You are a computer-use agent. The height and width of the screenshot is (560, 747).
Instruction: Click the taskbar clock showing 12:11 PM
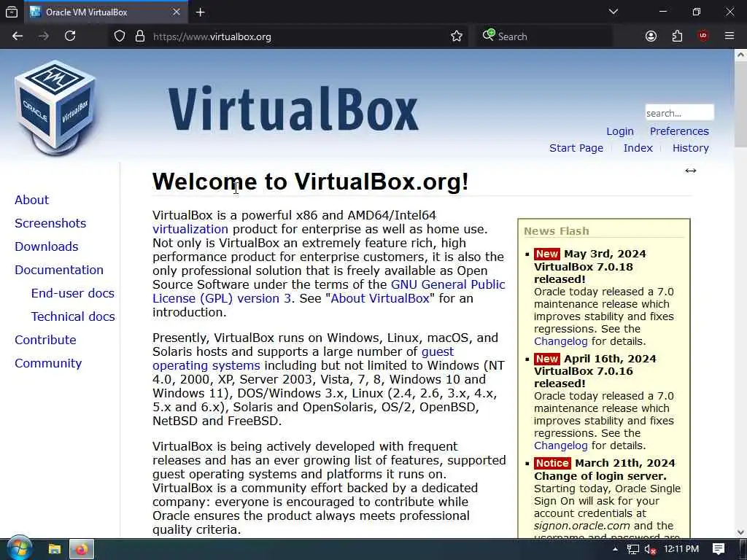[x=681, y=549]
